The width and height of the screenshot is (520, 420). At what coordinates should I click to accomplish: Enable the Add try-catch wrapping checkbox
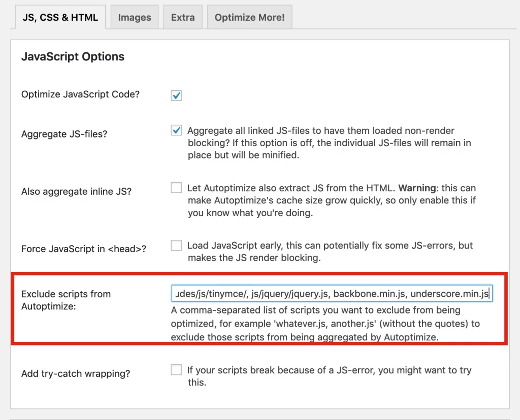click(x=176, y=370)
